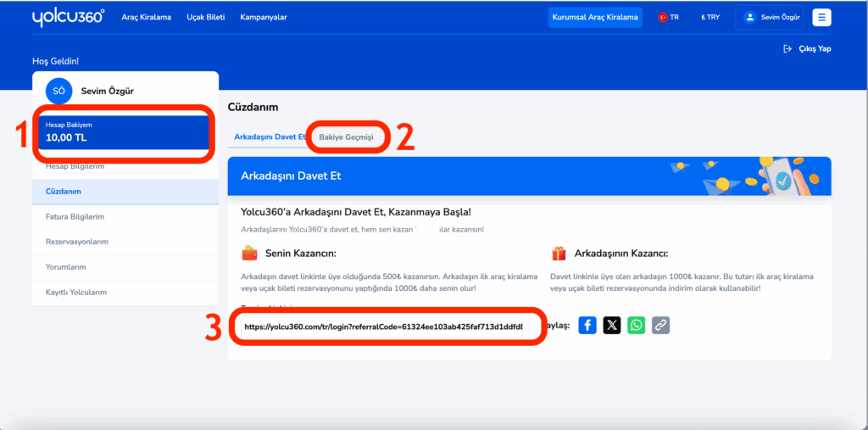Share referral link on Facebook

(587, 326)
